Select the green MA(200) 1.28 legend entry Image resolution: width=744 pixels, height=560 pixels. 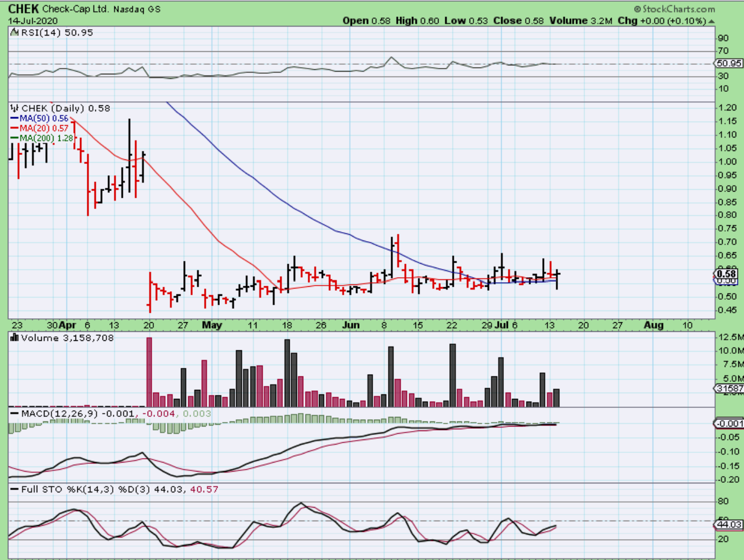pos(46,138)
